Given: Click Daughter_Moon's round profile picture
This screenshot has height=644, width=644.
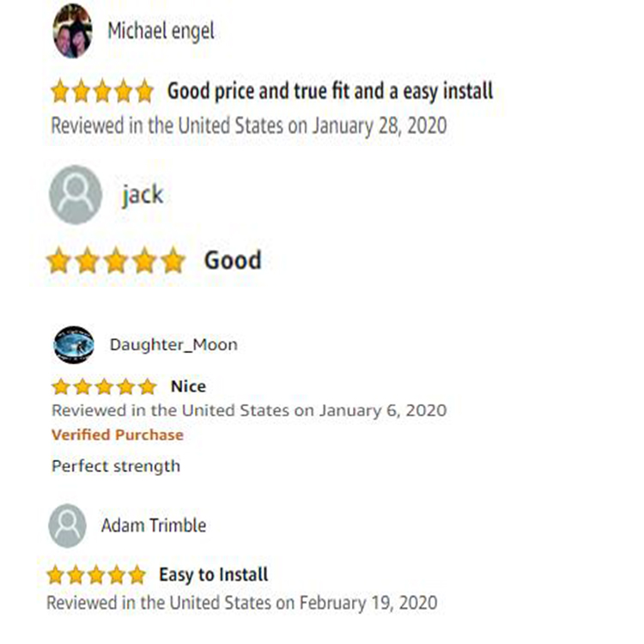Looking at the screenshot, I should 74,345.
